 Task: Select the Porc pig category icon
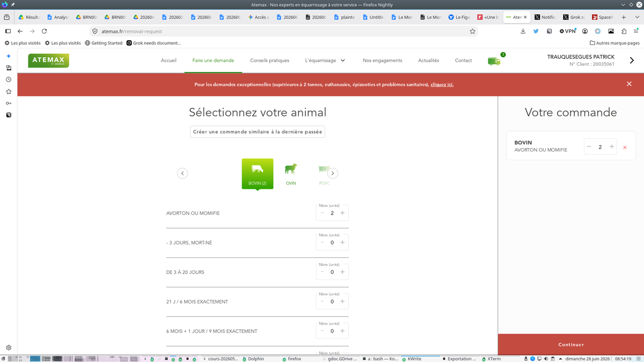[324, 174]
